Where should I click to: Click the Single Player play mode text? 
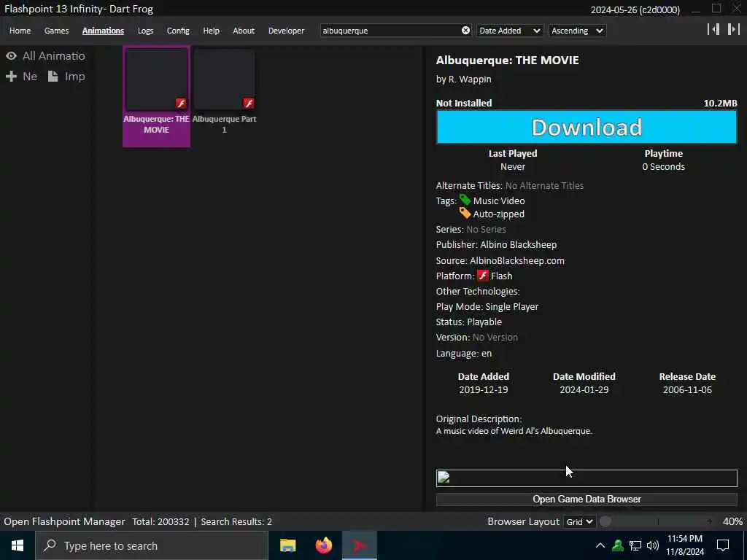(511, 307)
